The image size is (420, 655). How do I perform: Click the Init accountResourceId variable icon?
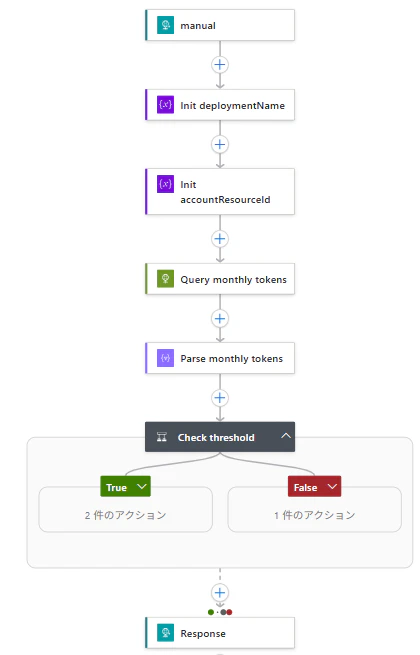165,184
